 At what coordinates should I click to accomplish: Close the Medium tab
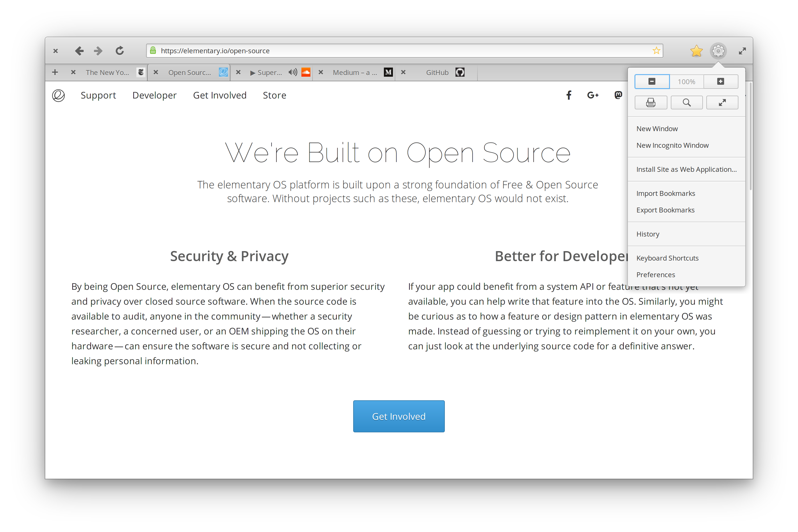(321, 72)
